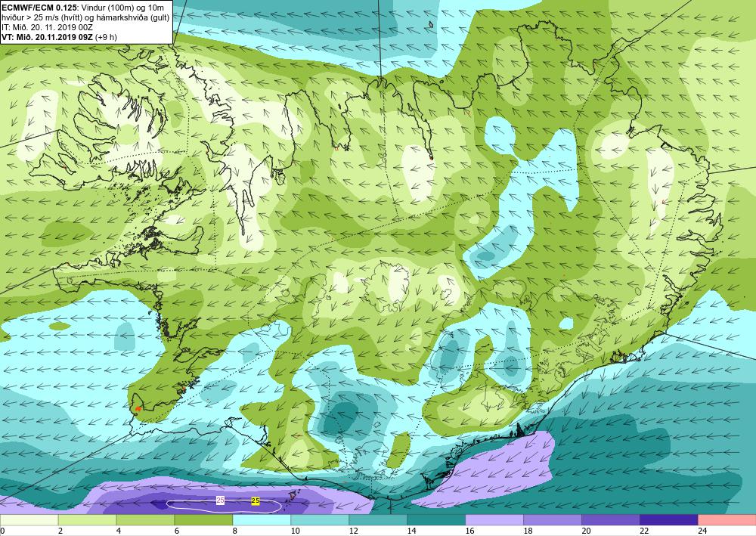
Task: Click the legend scale value 2
Action: point(60,531)
